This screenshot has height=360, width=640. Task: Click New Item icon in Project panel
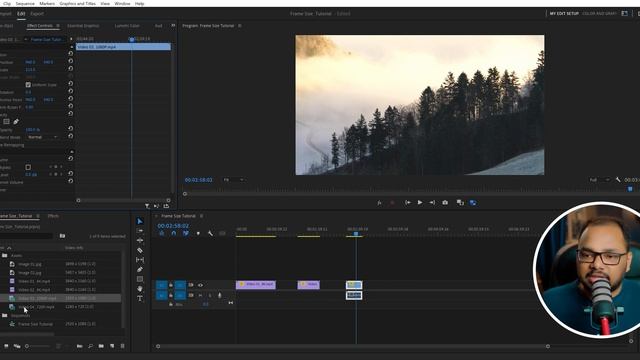[x=112, y=346]
